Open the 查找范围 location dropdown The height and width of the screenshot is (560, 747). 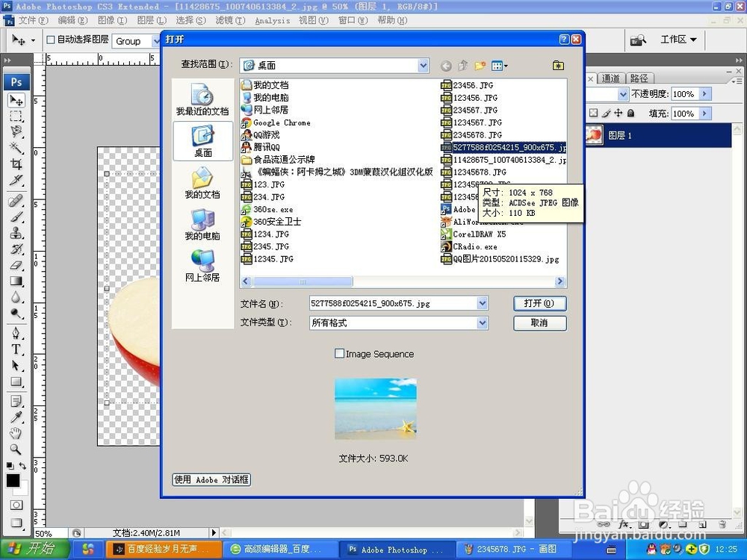(x=424, y=65)
